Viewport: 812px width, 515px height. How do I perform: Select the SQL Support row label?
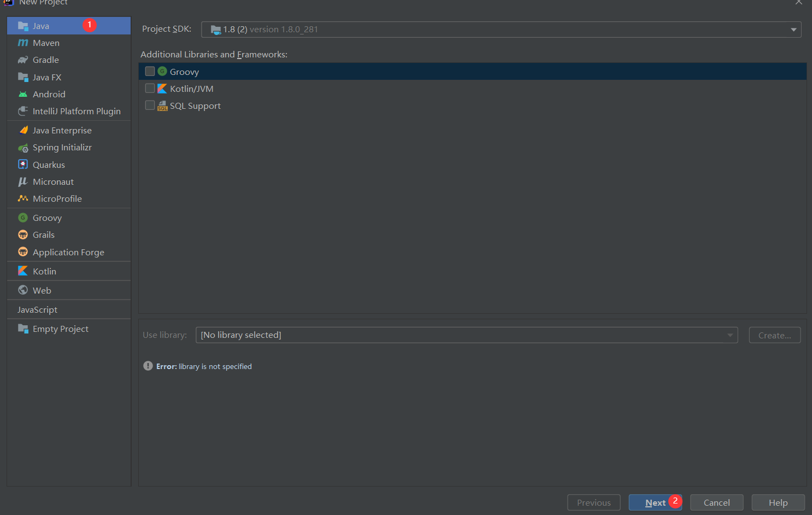[195, 106]
